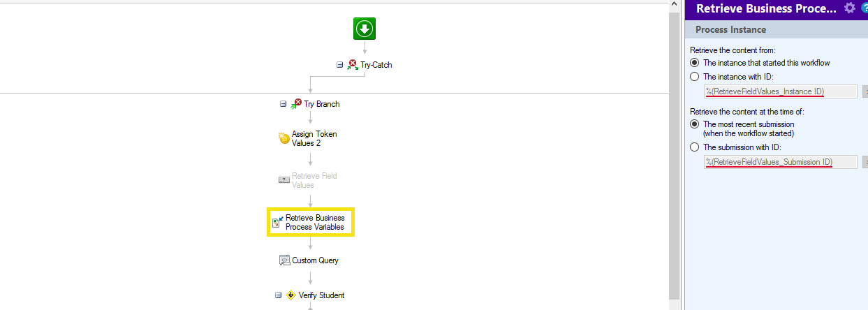Select the Custom Query activity icon
868x310 pixels.
[284, 260]
